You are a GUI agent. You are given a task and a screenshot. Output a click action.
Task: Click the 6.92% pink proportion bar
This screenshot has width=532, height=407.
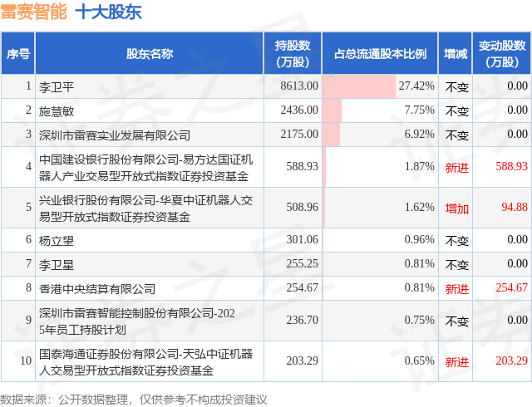[x=331, y=135]
